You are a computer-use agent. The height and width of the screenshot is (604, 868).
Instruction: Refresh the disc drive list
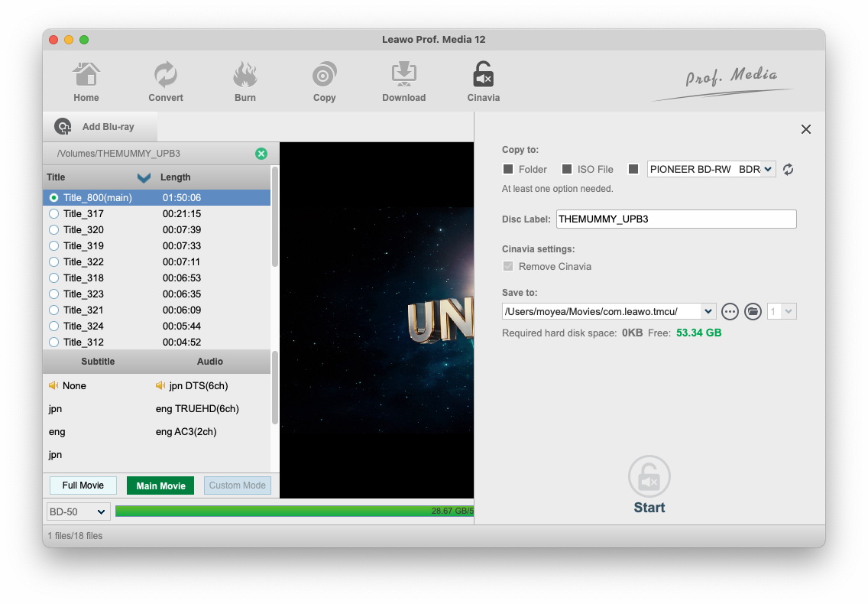click(788, 169)
